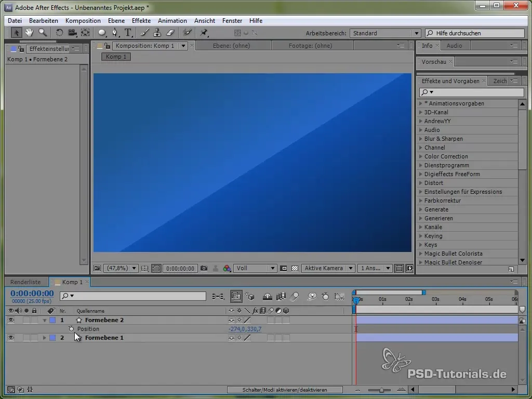Open the Komposition: Komp 1 tab dropdown
This screenshot has height=399, width=532.
point(183,46)
